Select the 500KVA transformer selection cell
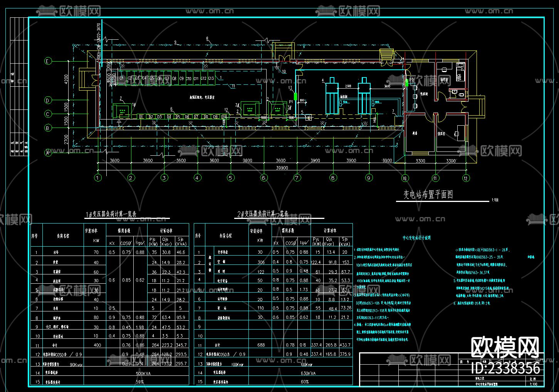This screenshot has height=392, width=559. [143, 373]
